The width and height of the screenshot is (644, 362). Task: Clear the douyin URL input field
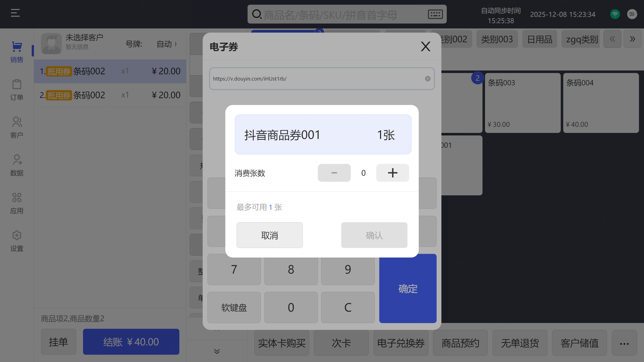(428, 79)
